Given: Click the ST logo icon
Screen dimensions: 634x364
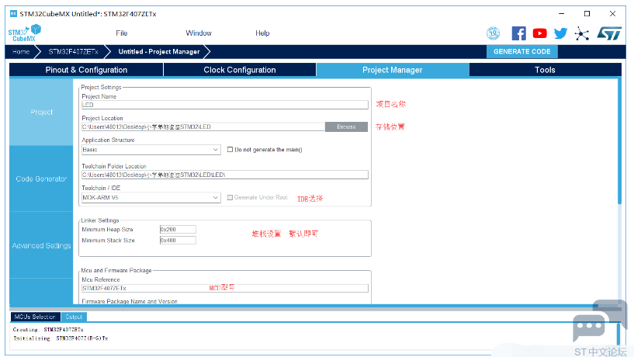Looking at the screenshot, I should [609, 33].
